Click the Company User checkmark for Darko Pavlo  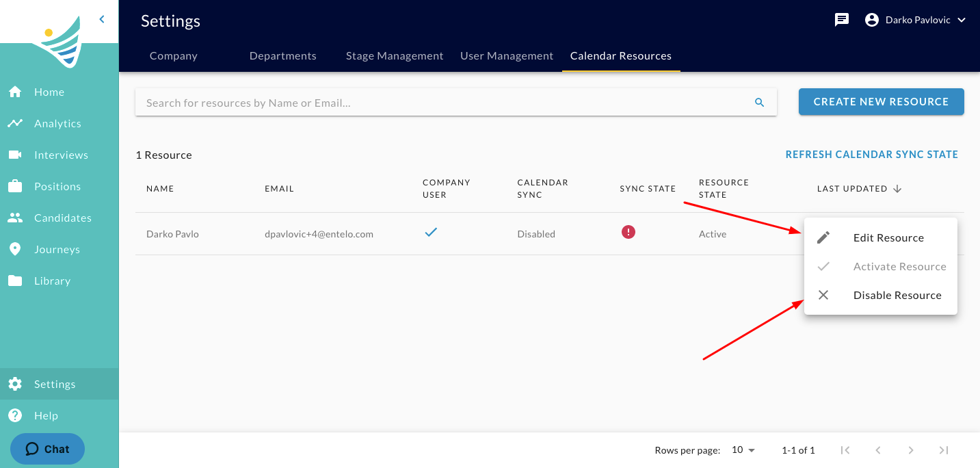(x=431, y=232)
